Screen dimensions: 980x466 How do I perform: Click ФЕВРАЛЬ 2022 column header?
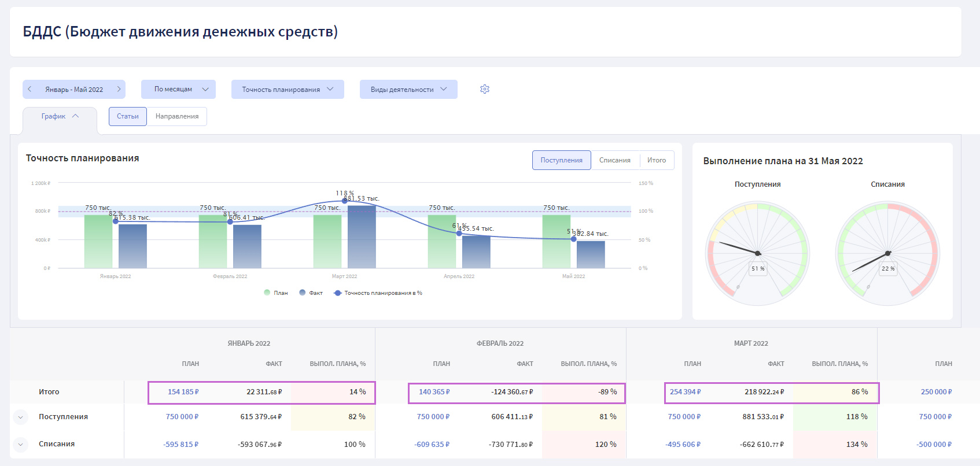point(500,343)
